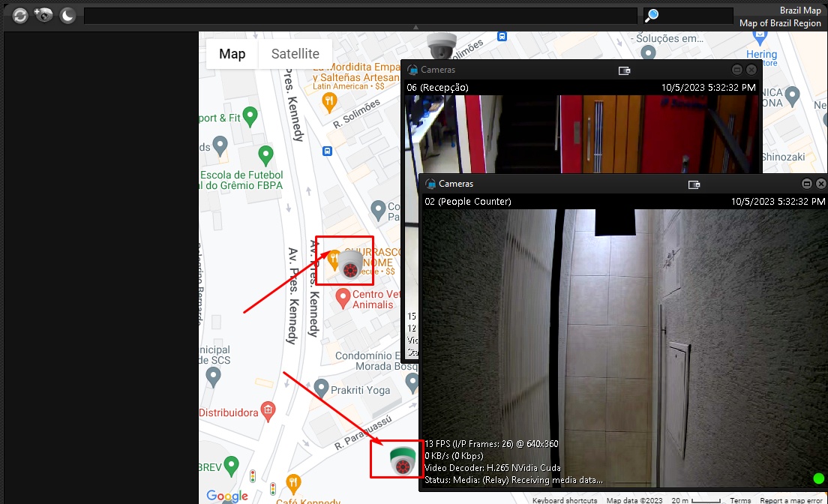The height and width of the screenshot is (504, 828).
Task: Click the bus stop icon on Av. Pres. Kennedy
Action: [x=328, y=151]
